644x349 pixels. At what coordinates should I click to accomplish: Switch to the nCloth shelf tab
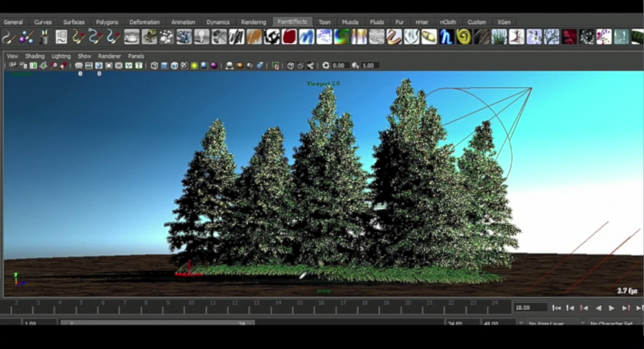pos(448,22)
